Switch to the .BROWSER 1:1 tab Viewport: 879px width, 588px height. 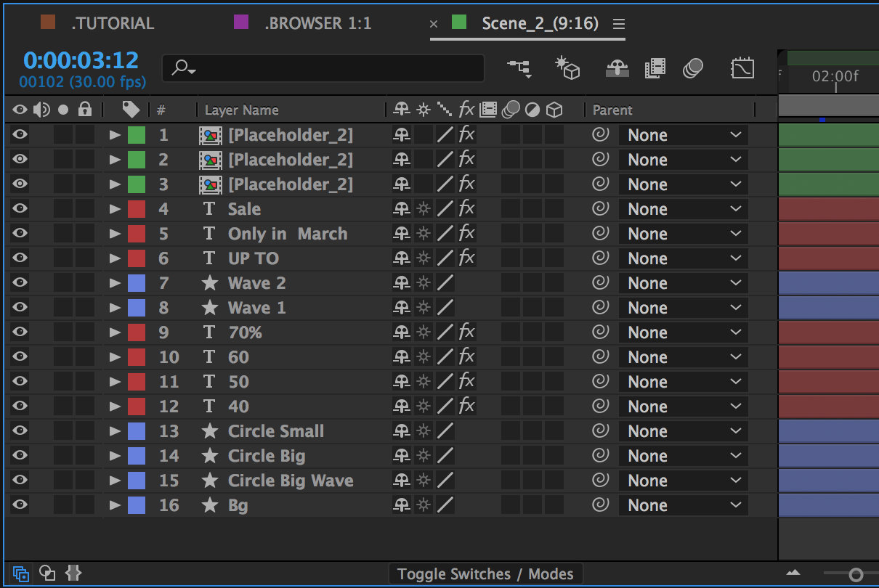click(317, 23)
